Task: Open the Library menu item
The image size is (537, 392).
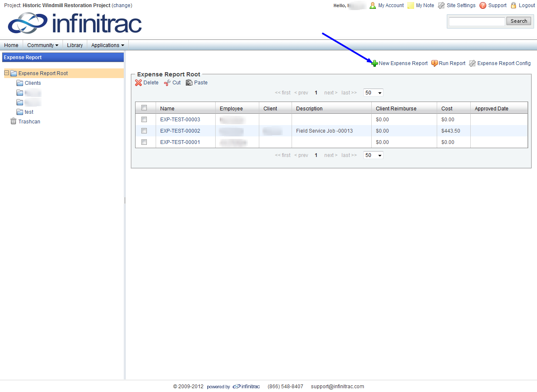Action: 75,45
